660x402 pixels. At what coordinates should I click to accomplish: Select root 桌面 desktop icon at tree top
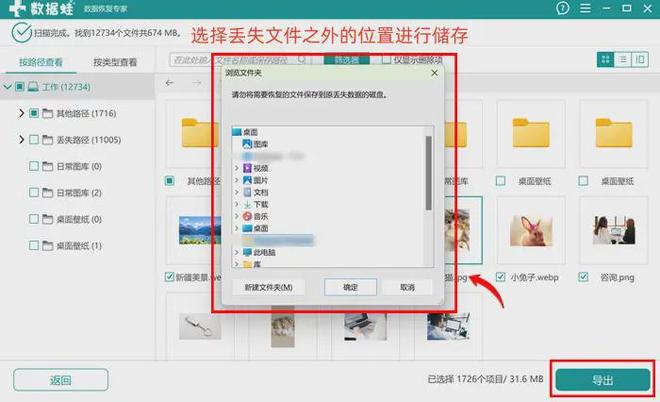[x=237, y=132]
